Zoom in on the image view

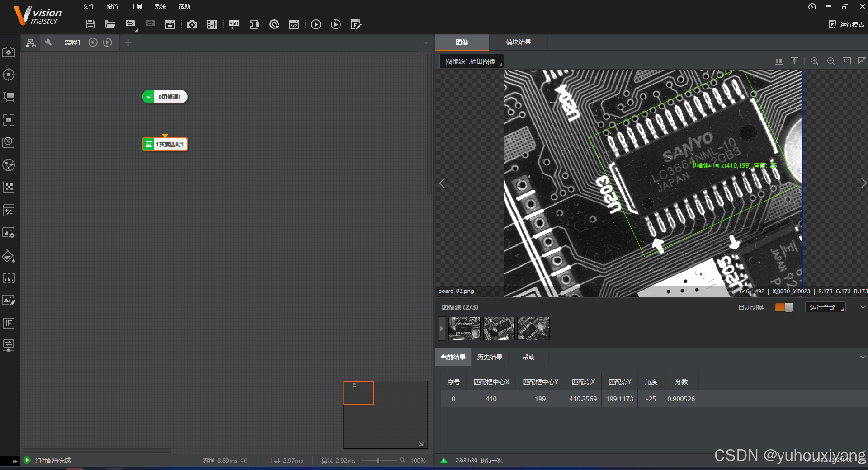tap(815, 61)
